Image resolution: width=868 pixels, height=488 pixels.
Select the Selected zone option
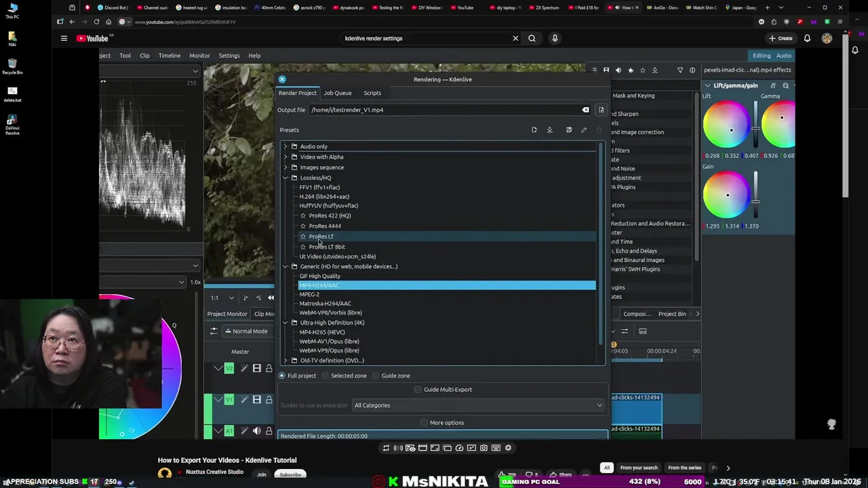(325, 375)
